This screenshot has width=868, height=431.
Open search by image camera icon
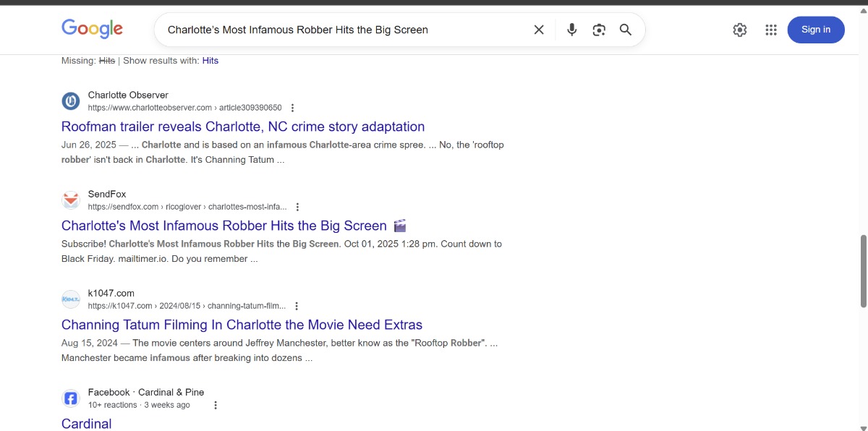pyautogui.click(x=598, y=30)
